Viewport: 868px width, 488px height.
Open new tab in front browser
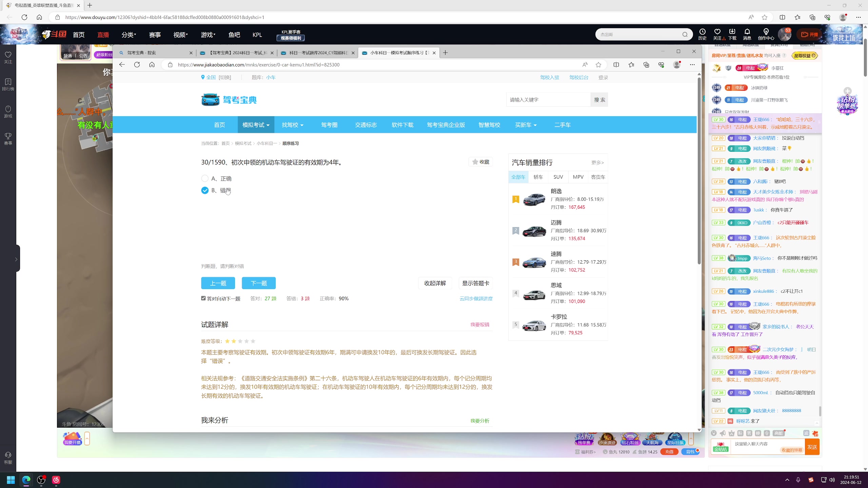point(446,53)
